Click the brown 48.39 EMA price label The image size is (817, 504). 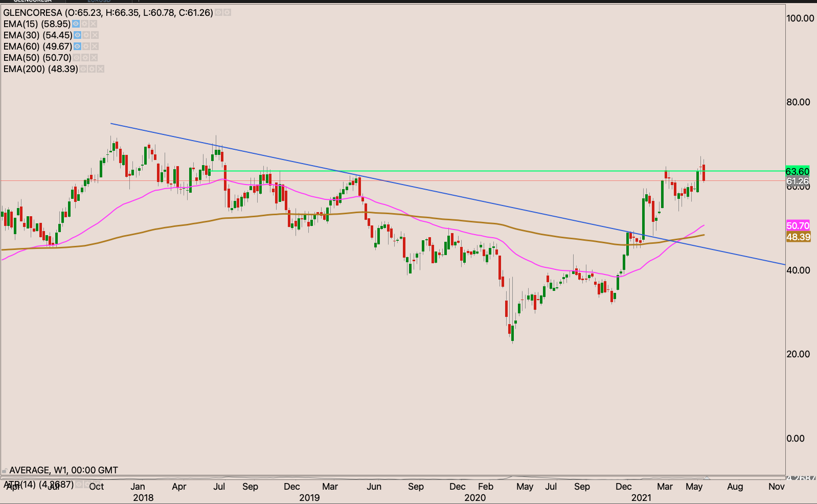click(798, 237)
